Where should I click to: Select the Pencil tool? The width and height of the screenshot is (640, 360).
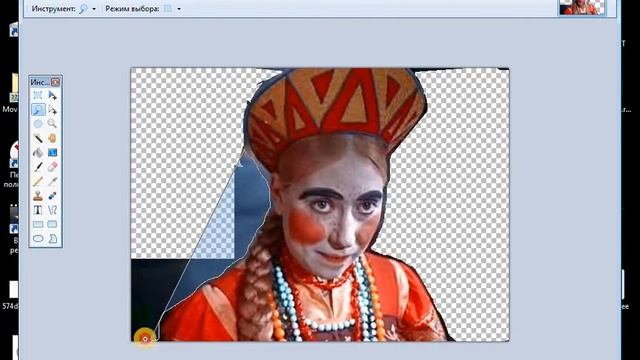click(x=38, y=181)
